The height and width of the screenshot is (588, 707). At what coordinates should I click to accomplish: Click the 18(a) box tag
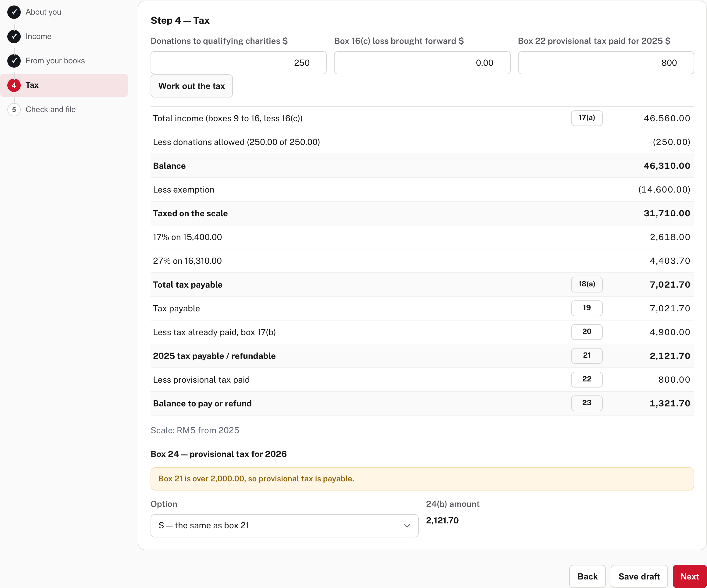coord(586,285)
